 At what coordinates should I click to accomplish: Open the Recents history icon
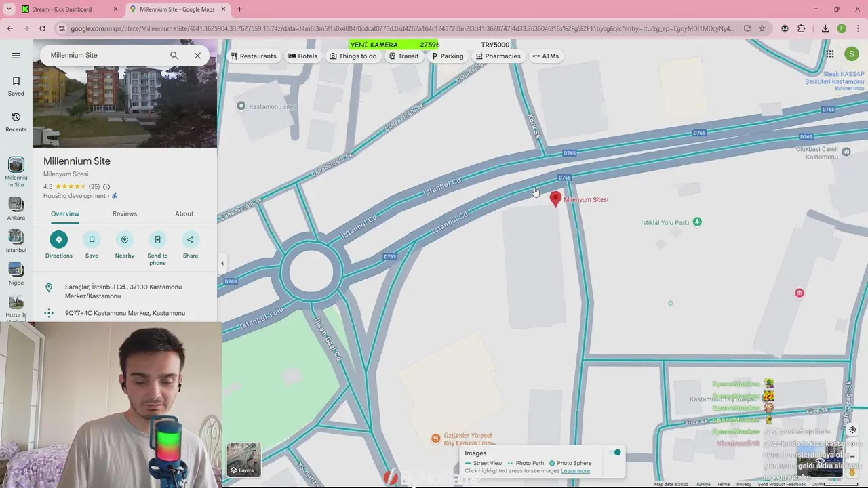tap(16, 122)
